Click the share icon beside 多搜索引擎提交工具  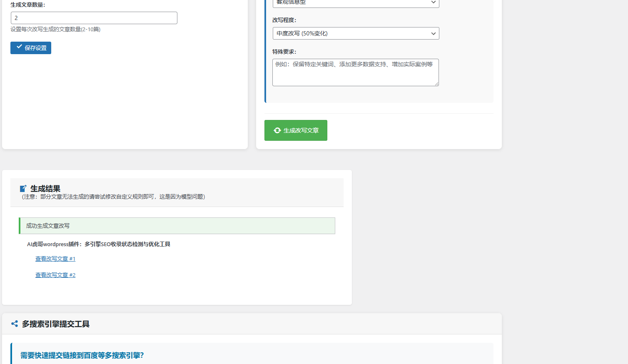15,324
